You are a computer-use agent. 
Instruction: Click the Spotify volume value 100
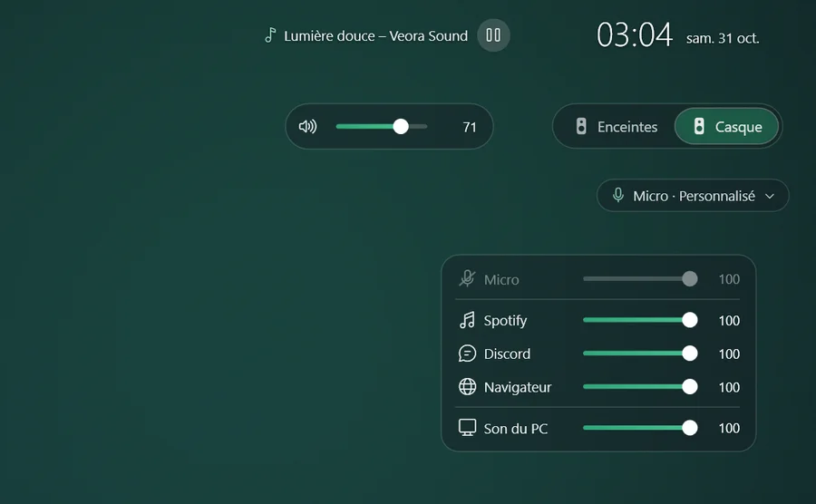(729, 320)
